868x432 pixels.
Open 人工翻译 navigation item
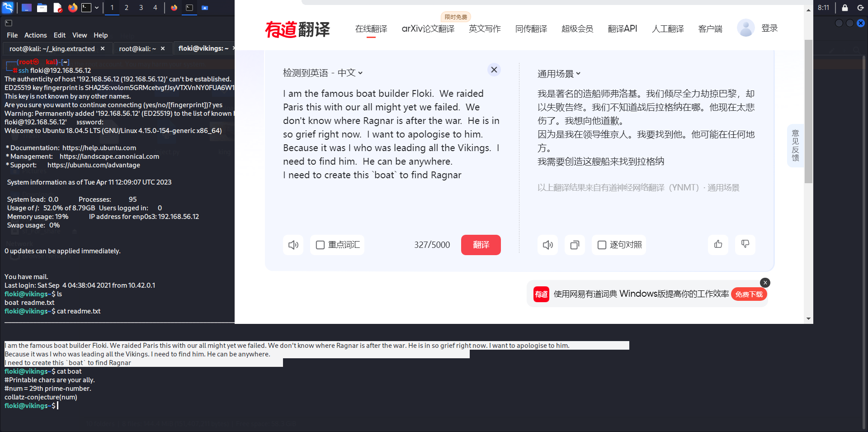point(668,29)
